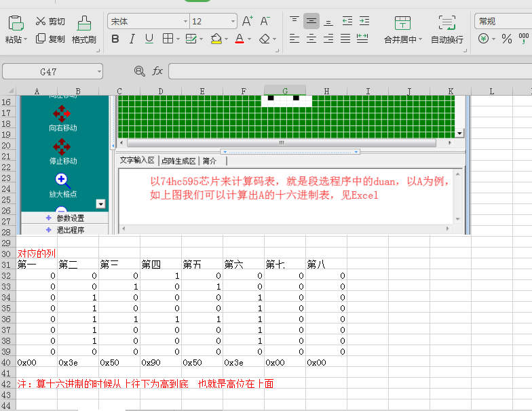Screen dimensions: 532x411
Task: Open the font name 宋体 dropdown
Action: tap(185, 22)
